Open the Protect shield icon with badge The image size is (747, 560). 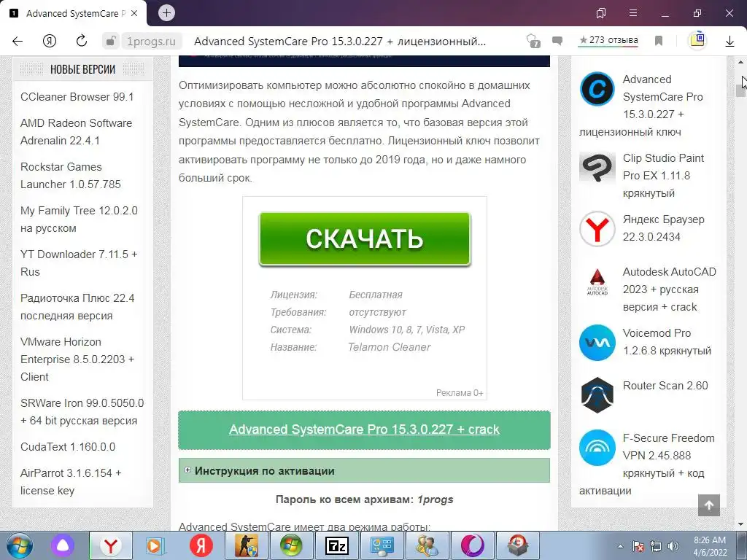533,41
